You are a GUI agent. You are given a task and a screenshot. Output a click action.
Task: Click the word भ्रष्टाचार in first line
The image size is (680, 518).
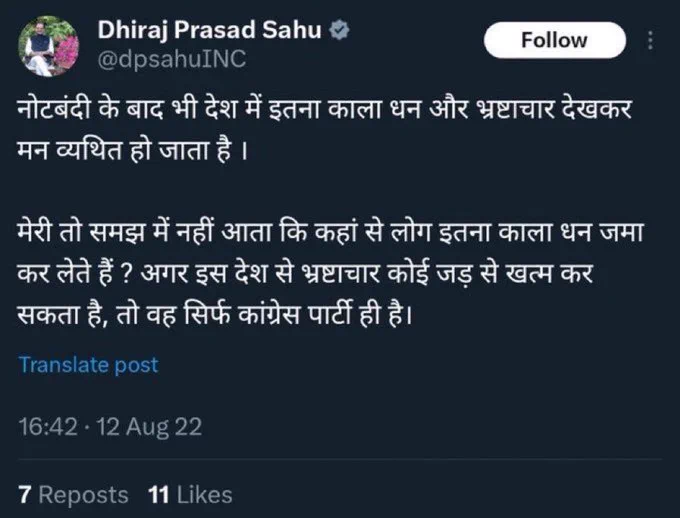coord(515,109)
